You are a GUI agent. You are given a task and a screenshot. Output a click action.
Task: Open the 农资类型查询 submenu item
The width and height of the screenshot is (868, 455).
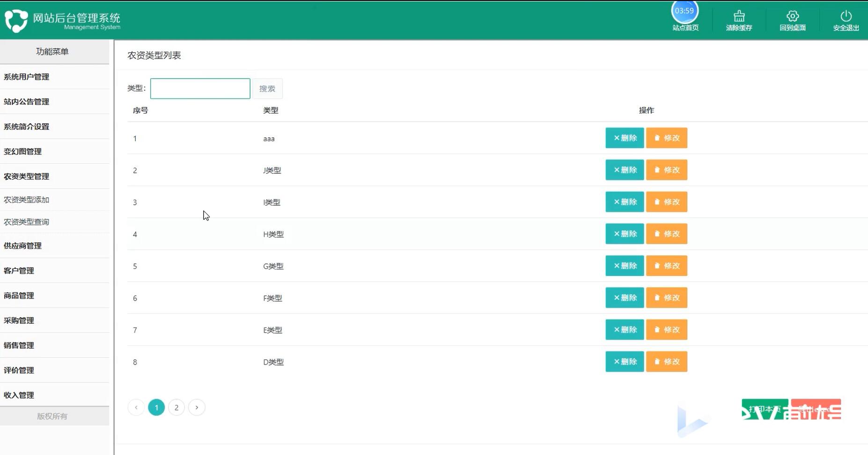pos(27,222)
